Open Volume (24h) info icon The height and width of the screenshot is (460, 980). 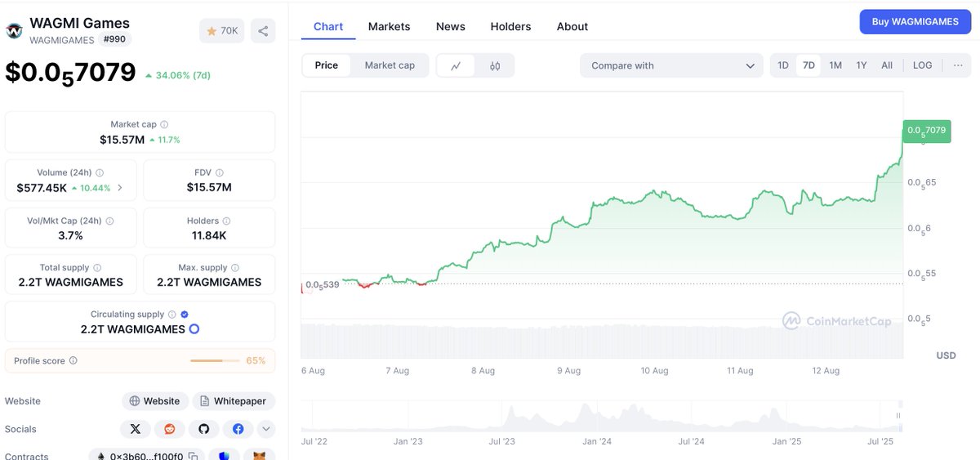[x=100, y=173]
